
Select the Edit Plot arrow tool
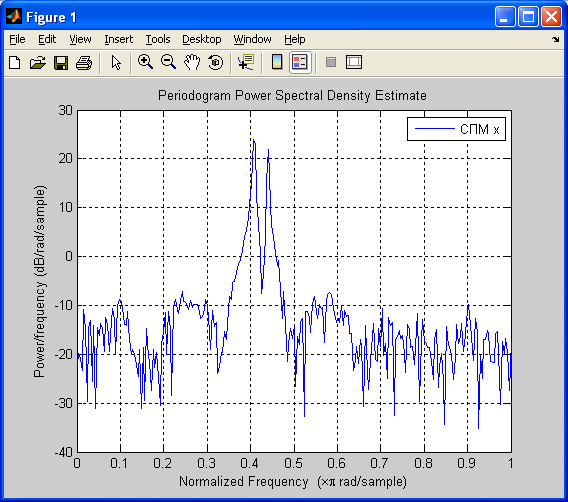(x=116, y=63)
